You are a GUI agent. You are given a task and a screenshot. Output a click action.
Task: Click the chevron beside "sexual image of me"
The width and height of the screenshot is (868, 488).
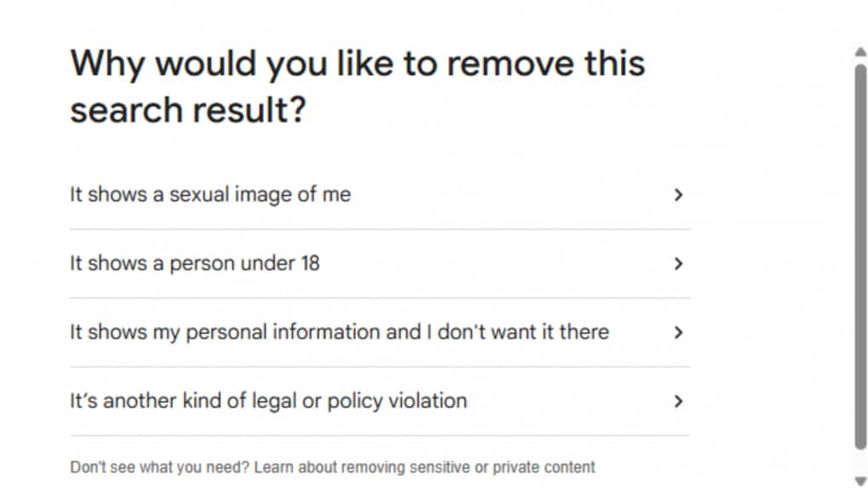tap(678, 195)
